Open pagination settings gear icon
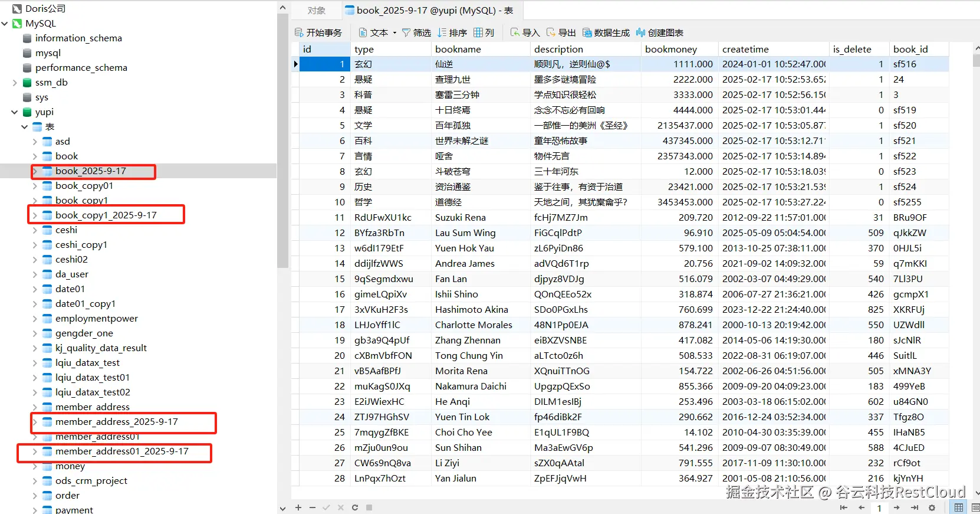Viewport: 980px width, 514px height. point(932,508)
